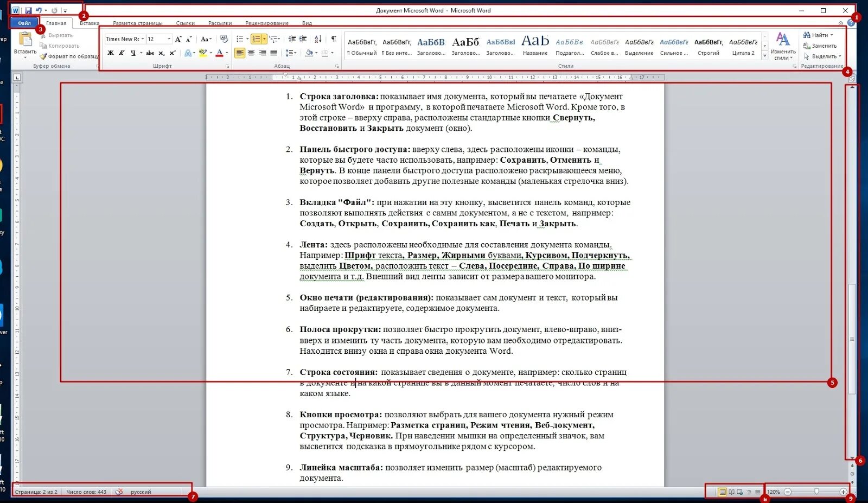Click the multilevel list icon
Image resolution: width=868 pixels, height=503 pixels.
click(x=273, y=39)
